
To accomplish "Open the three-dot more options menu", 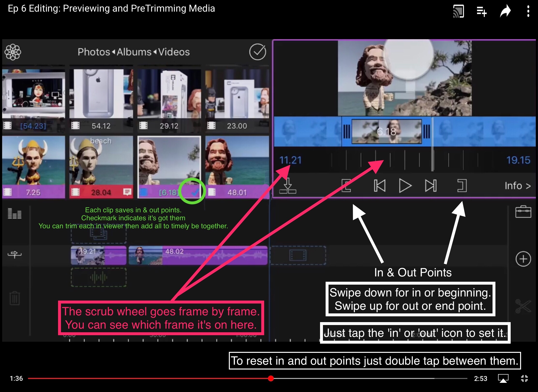I will 528,11.
